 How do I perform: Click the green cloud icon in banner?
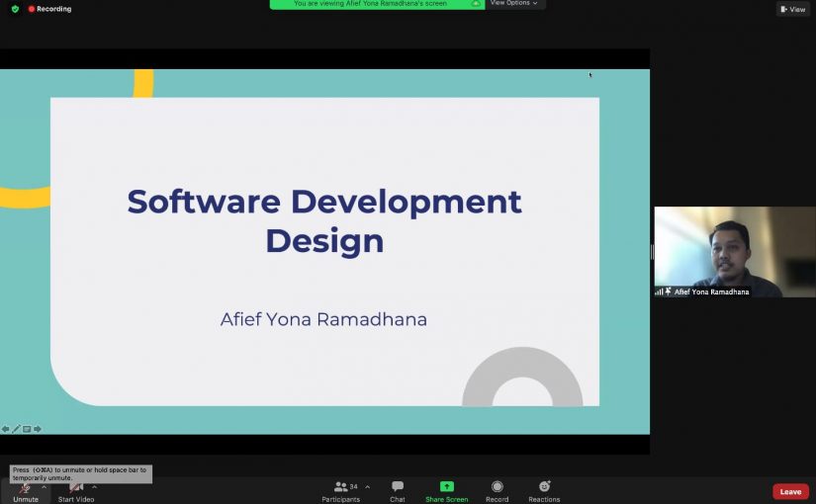pos(476,4)
